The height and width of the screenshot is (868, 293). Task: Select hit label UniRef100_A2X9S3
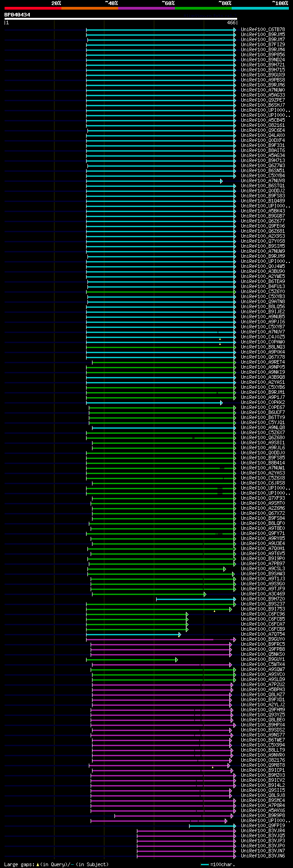[263, 236]
